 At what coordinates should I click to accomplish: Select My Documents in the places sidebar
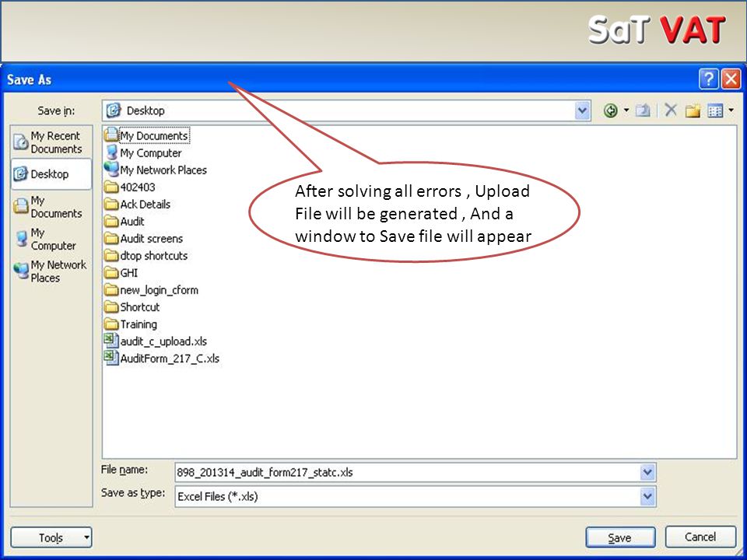51,207
